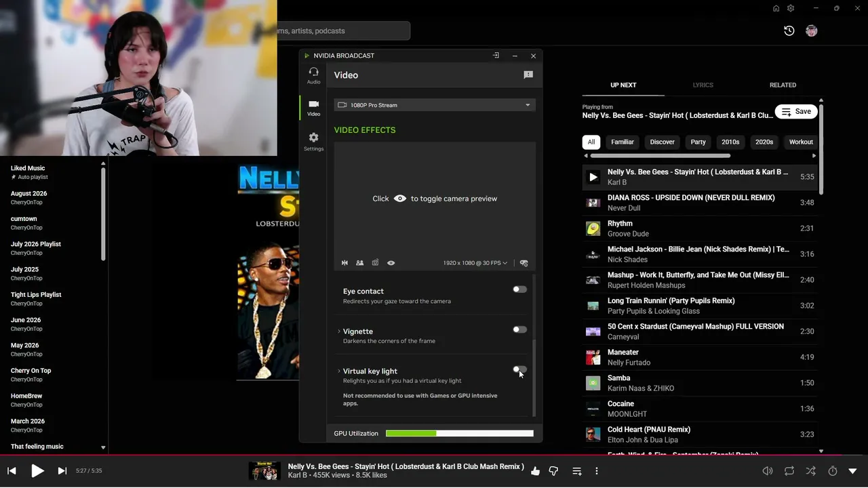Toggle camera preview with the small eye icon
The image size is (868, 488).
pos(391,263)
